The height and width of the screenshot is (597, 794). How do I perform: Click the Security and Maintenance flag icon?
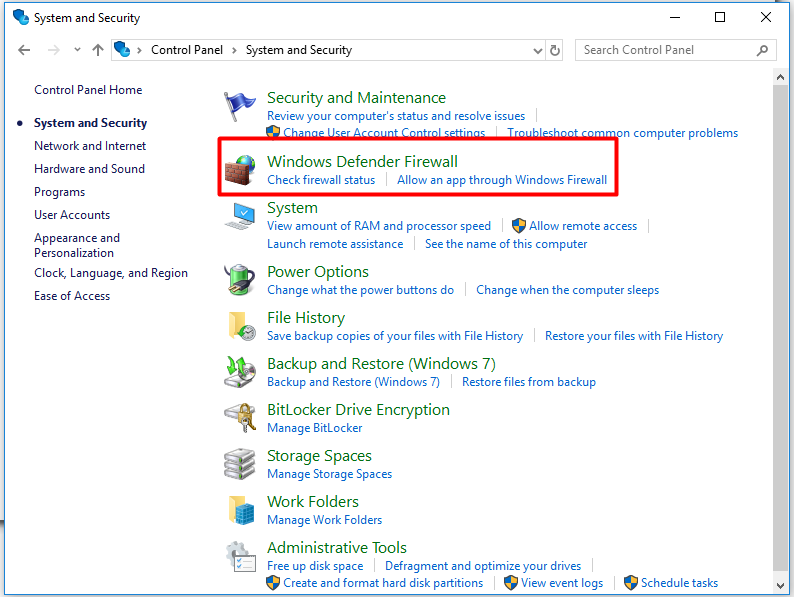point(239,106)
